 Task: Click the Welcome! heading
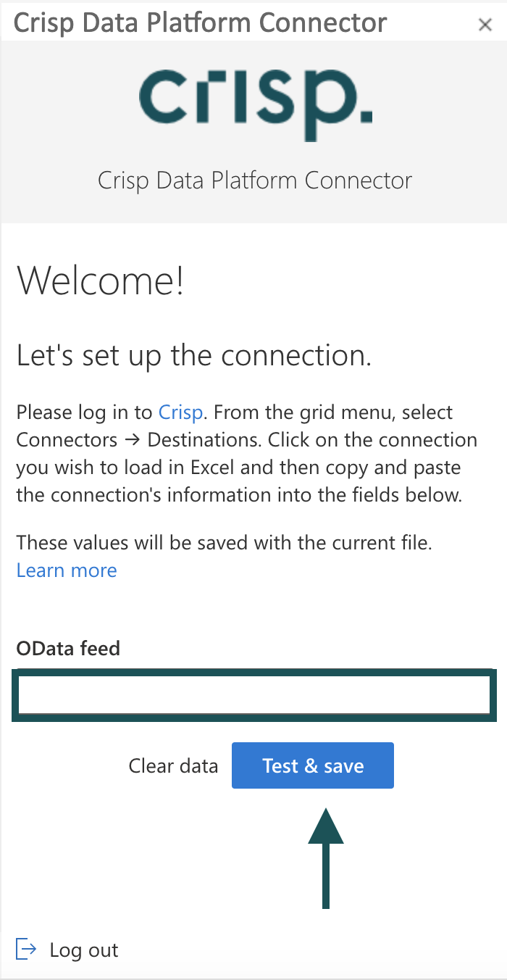click(100, 279)
